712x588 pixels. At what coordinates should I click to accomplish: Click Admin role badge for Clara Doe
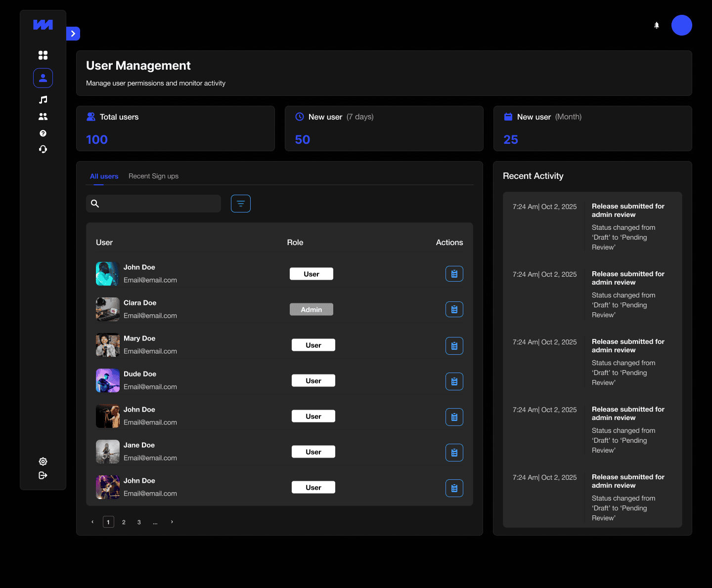(x=311, y=309)
